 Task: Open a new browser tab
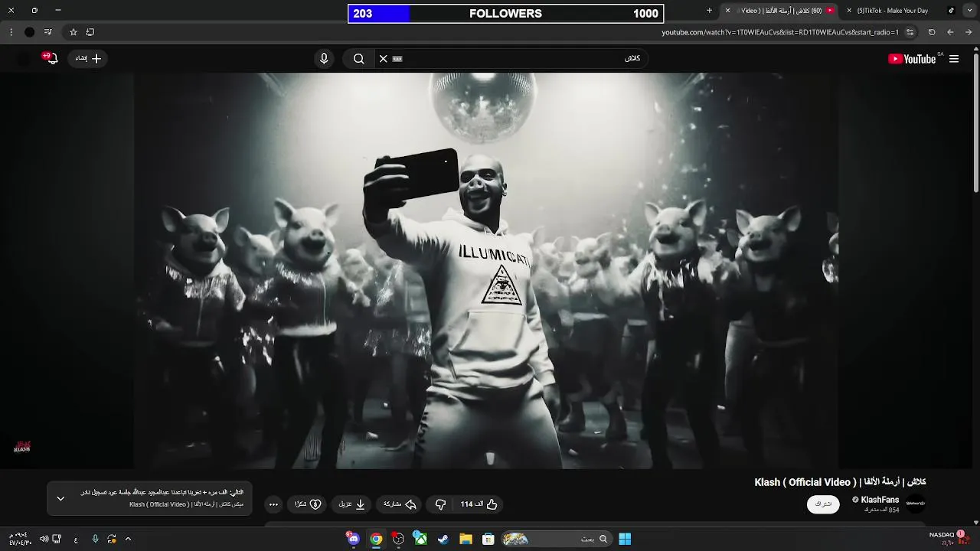(x=709, y=11)
